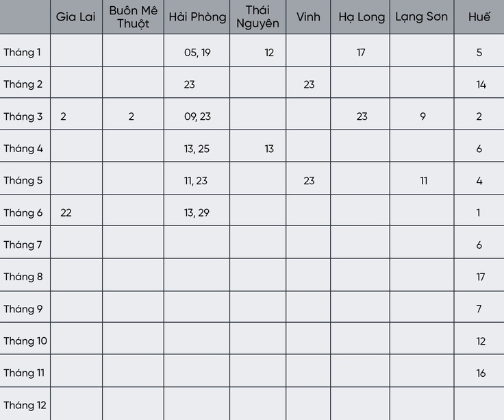Click the Vinh cell in Tháng 2 row
This screenshot has width=504, height=420.
pyautogui.click(x=308, y=83)
